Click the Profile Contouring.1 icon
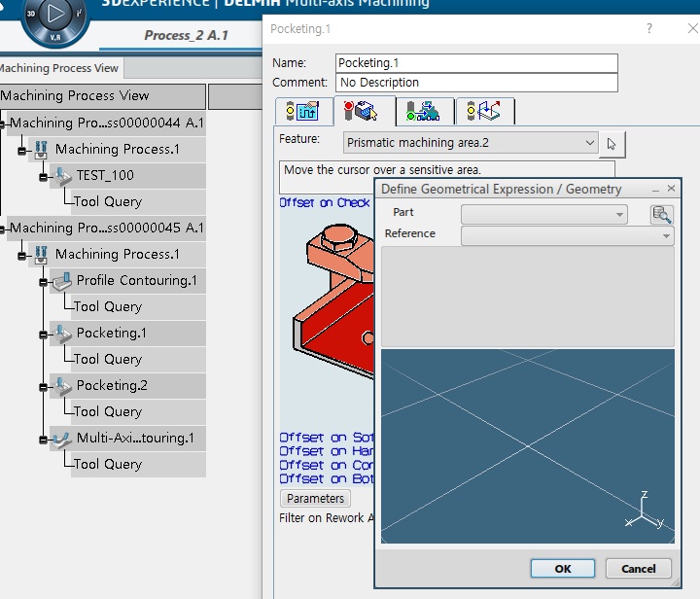Image resolution: width=700 pixels, height=599 pixels. tap(61, 281)
